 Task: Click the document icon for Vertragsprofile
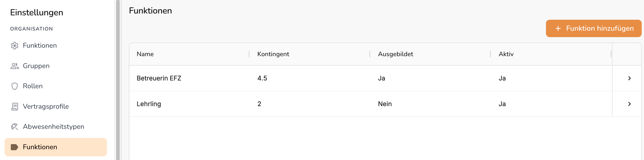[14, 107]
